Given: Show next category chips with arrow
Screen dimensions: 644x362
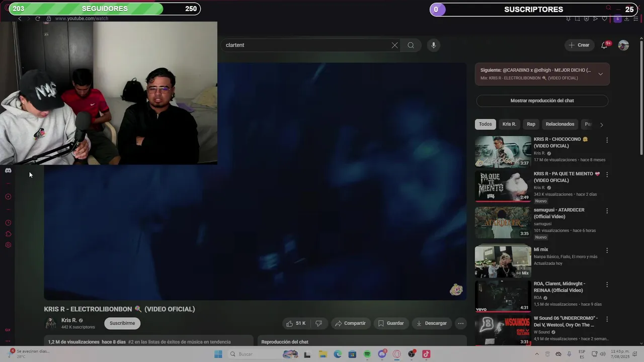Looking at the screenshot, I should [x=601, y=125].
